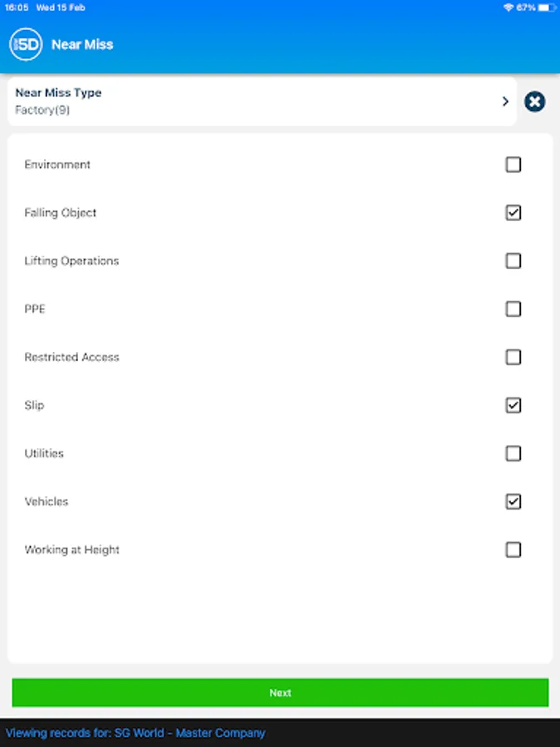The height and width of the screenshot is (747, 560).
Task: Enable the Lifting Operations checkbox
Action: [x=514, y=261]
